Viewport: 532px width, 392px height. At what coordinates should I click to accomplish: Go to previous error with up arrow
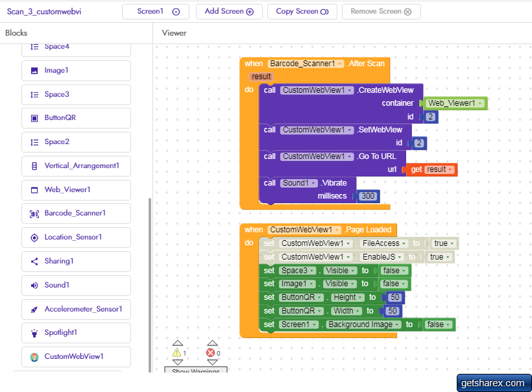point(212,343)
